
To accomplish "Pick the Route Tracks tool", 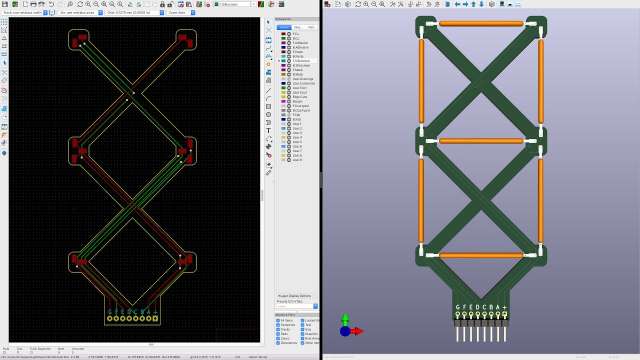I will point(268,48).
